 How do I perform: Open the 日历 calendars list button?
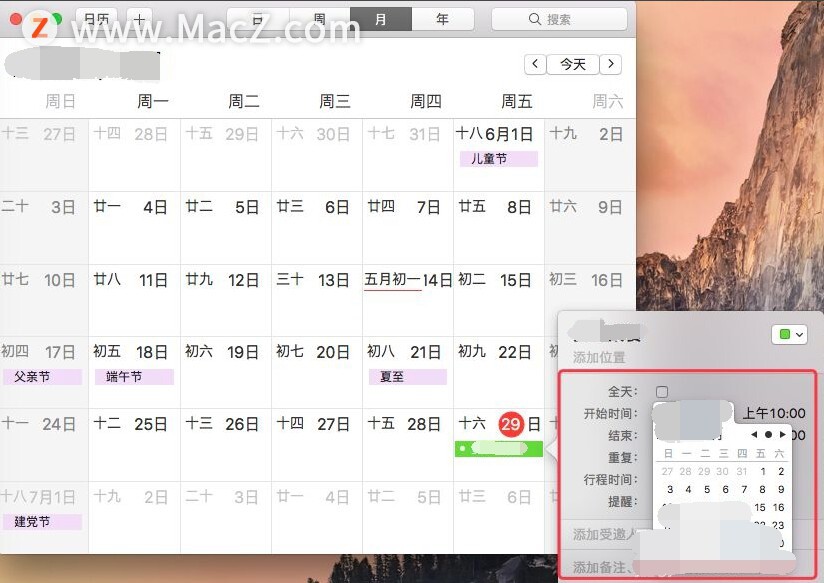click(98, 19)
